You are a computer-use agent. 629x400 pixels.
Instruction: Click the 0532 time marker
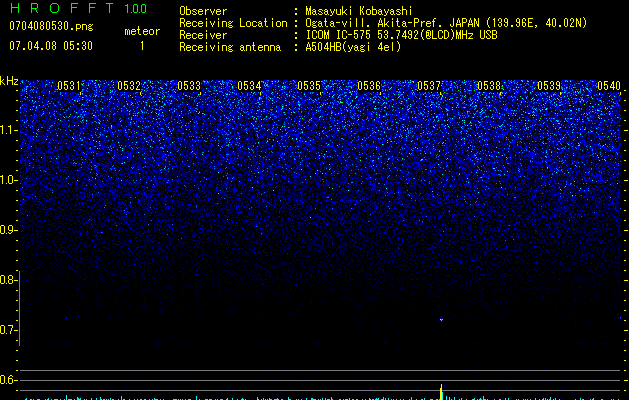(x=129, y=86)
